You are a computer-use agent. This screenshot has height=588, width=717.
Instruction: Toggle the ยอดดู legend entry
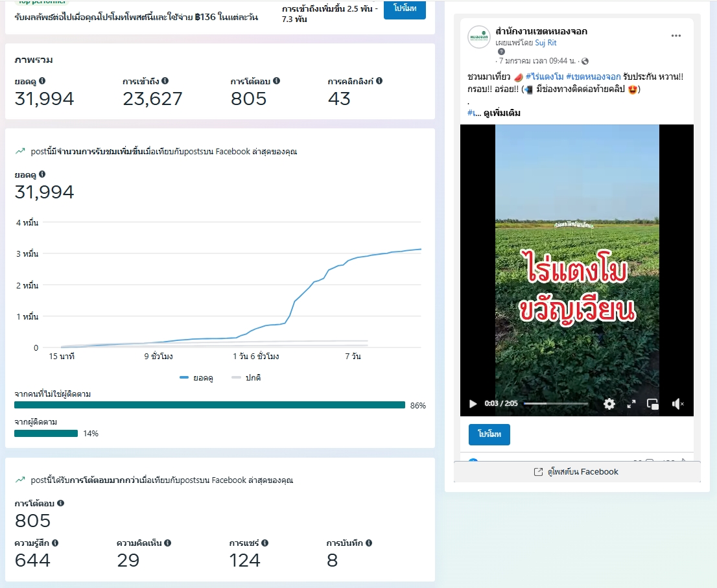(x=196, y=378)
